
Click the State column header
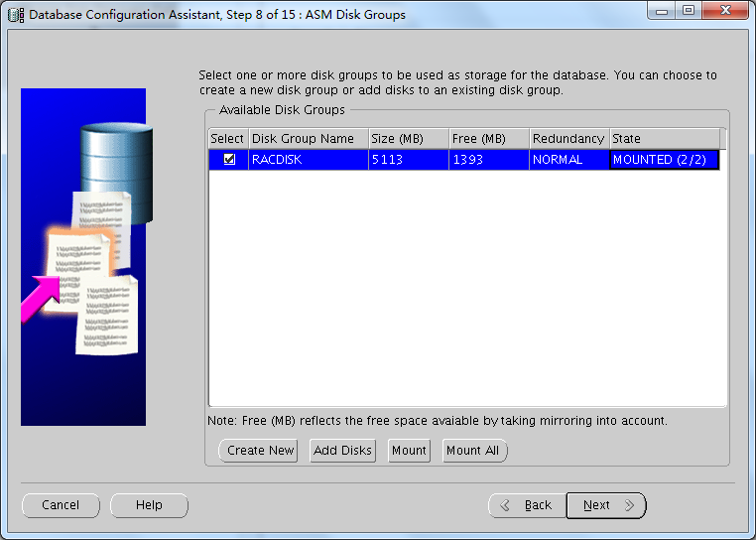(665, 139)
